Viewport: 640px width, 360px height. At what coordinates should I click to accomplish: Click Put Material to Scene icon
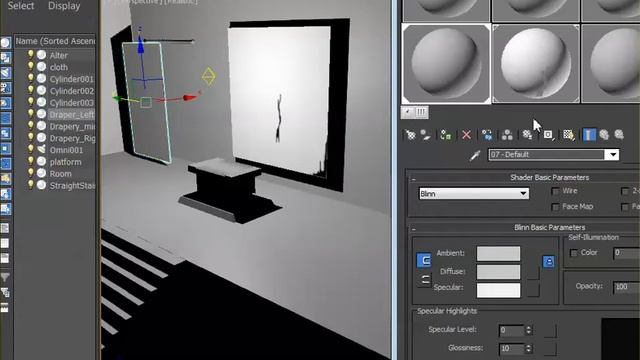[426, 135]
